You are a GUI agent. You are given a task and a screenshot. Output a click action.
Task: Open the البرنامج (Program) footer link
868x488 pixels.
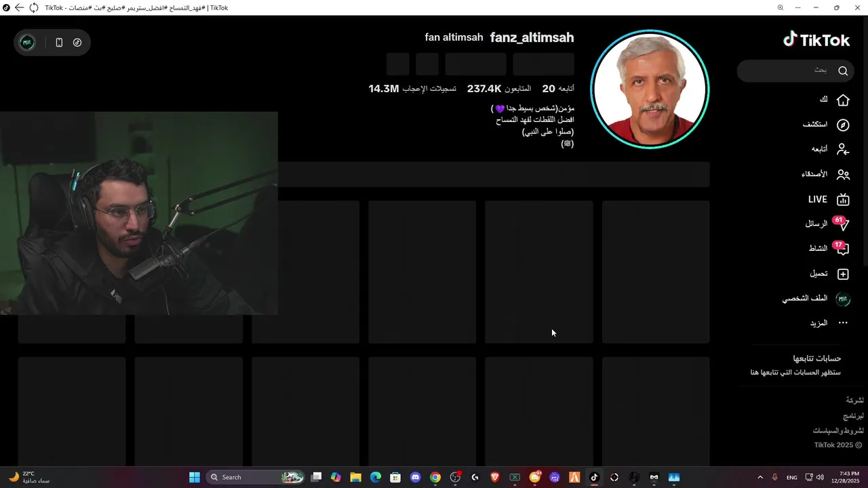(x=853, y=415)
